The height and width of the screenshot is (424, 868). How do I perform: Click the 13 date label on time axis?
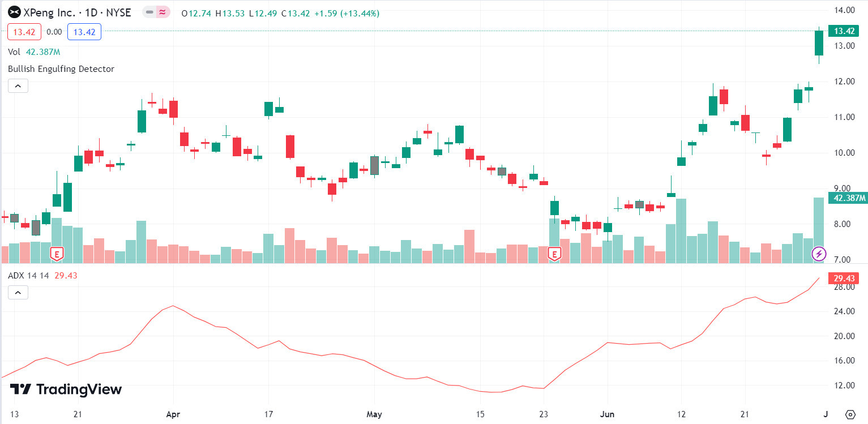pos(15,414)
